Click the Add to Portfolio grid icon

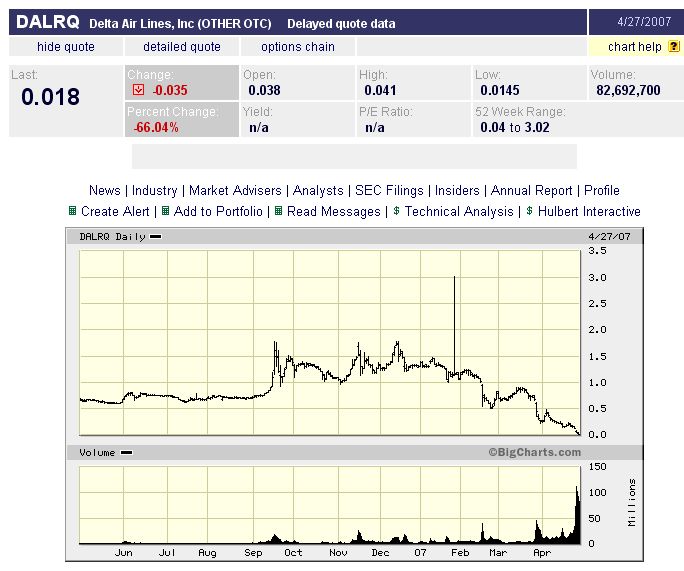pyautogui.click(x=165, y=211)
